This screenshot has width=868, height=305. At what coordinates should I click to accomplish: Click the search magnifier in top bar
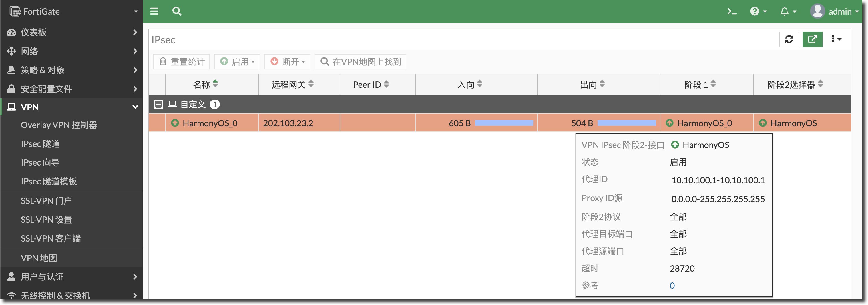tap(177, 11)
